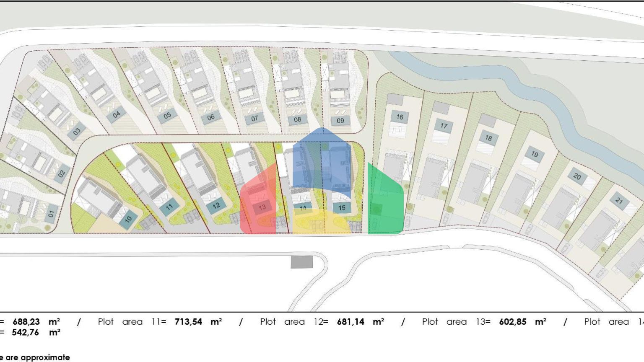
Task: Select plot number label 15
Action: click(x=342, y=207)
